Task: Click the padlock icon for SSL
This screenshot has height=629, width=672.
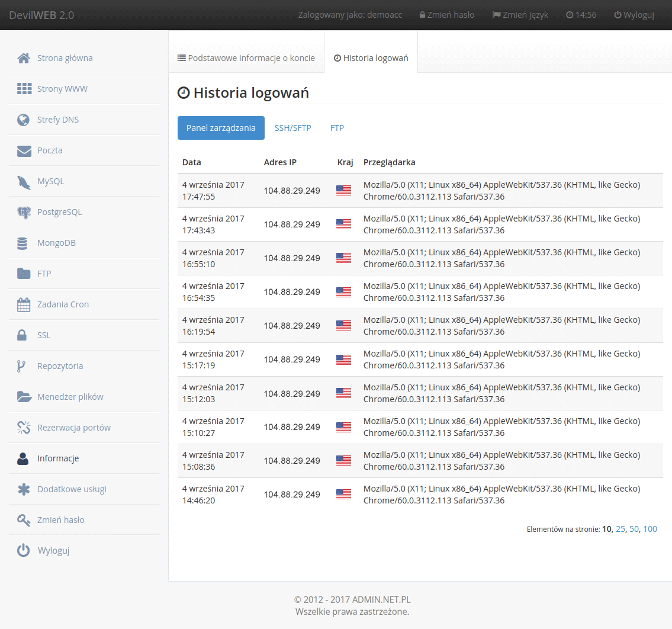Action: tap(22, 335)
